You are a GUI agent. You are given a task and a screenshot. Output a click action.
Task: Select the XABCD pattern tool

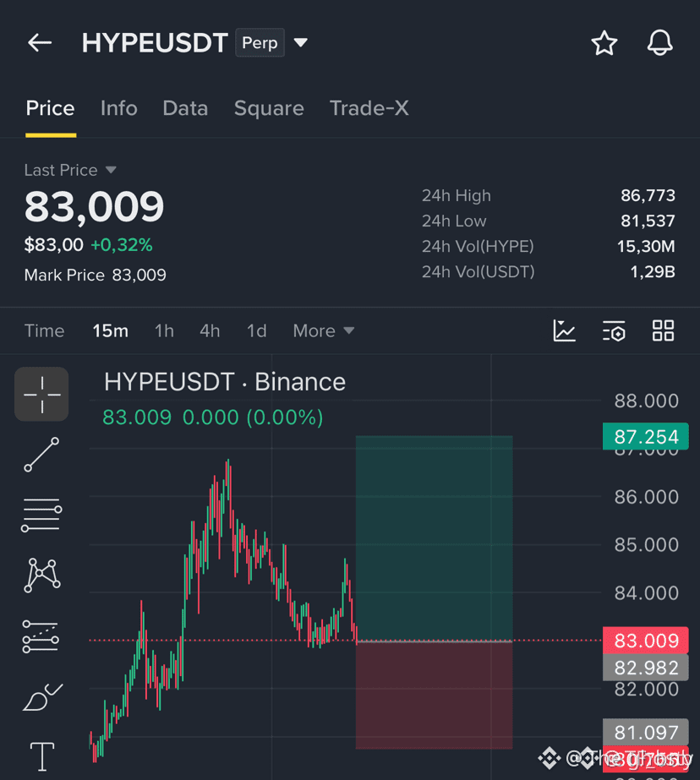[42, 575]
